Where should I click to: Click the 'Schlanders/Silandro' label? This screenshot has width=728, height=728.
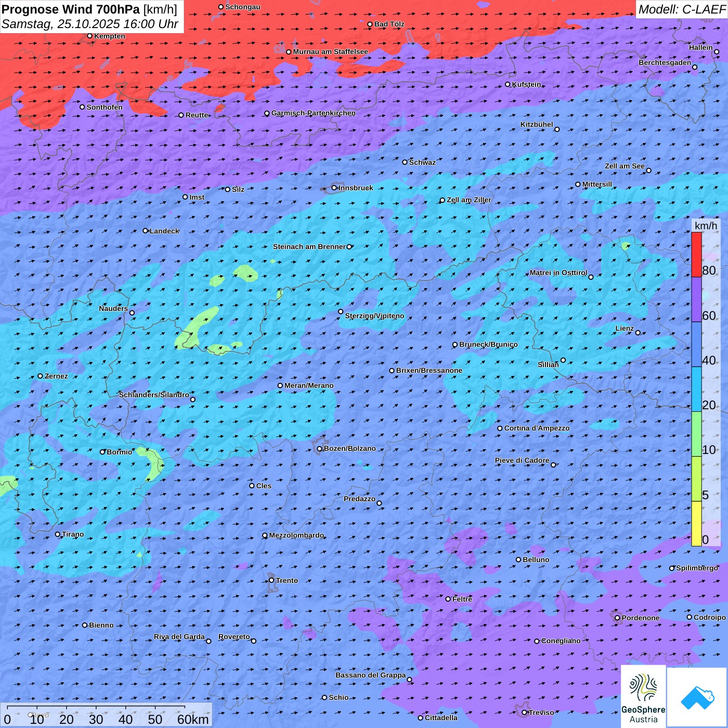tap(154, 395)
